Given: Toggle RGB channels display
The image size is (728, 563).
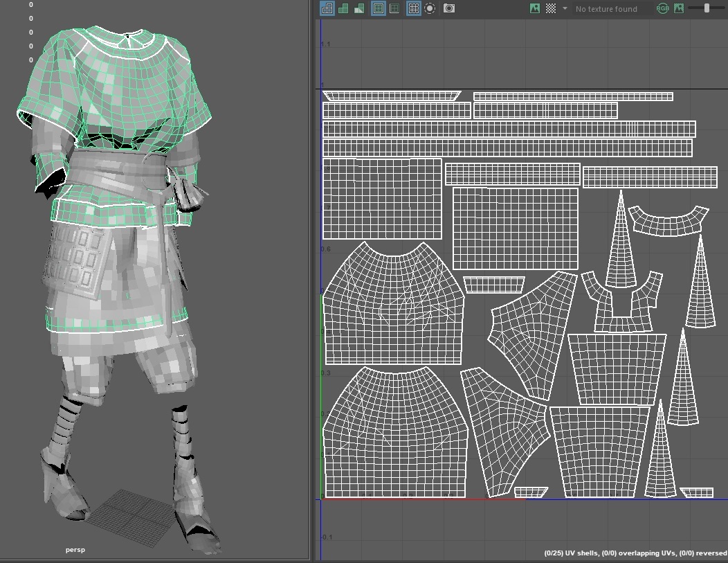Looking at the screenshot, I should pos(664,8).
